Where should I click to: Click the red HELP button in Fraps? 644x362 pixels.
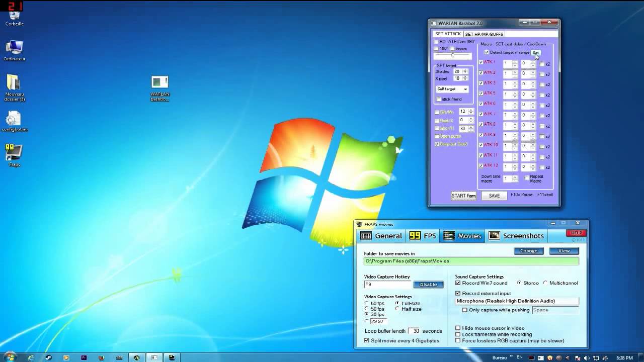click(x=577, y=233)
